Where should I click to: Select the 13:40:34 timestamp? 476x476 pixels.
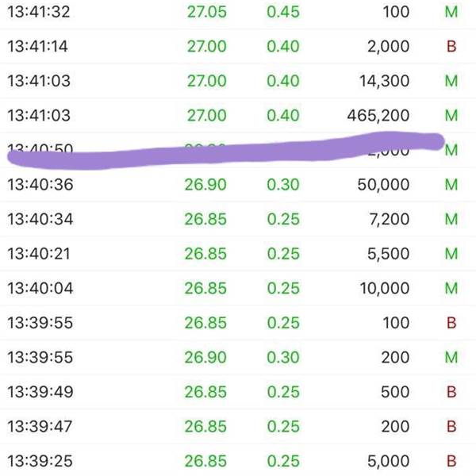40,219
